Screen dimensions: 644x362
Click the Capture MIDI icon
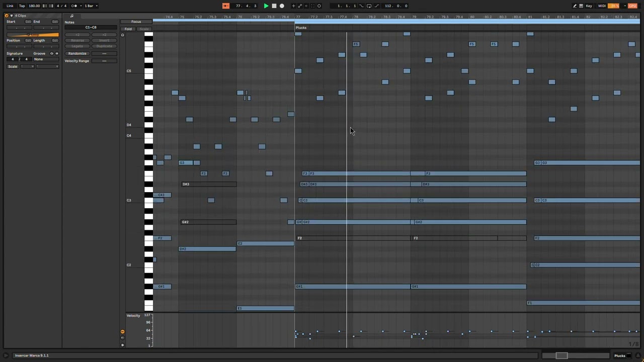(x=312, y=6)
